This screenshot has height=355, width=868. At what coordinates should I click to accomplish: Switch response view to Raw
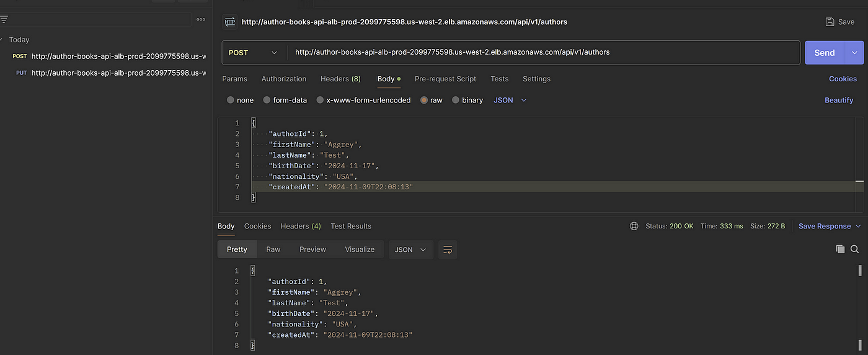coord(273,249)
